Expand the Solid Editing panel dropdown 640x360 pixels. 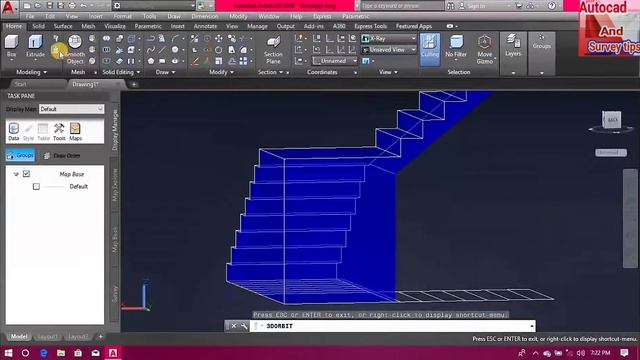(x=121, y=72)
